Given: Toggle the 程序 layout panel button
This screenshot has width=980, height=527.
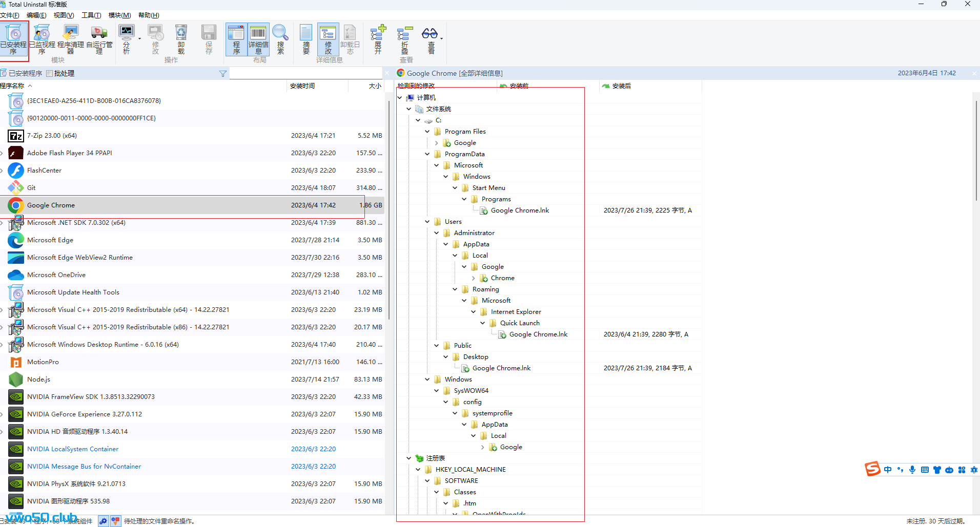Looking at the screenshot, I should click(236, 39).
